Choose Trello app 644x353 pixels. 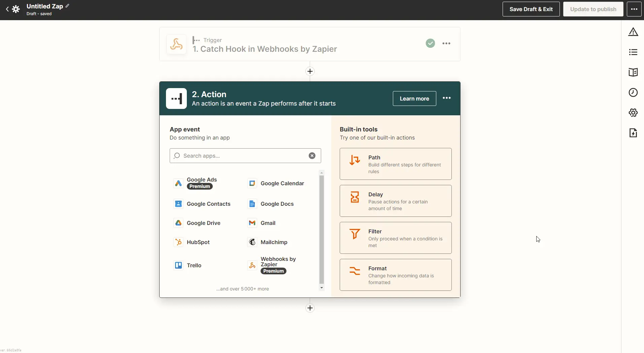[188, 265]
